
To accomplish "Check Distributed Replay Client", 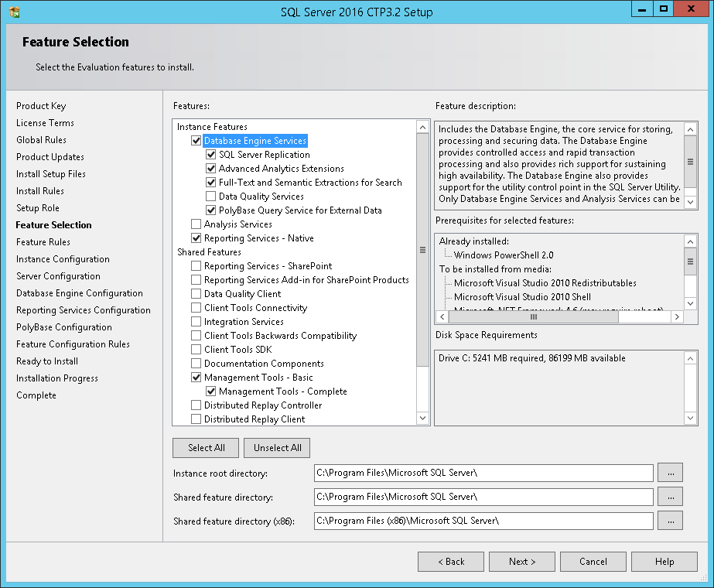I will (x=196, y=419).
